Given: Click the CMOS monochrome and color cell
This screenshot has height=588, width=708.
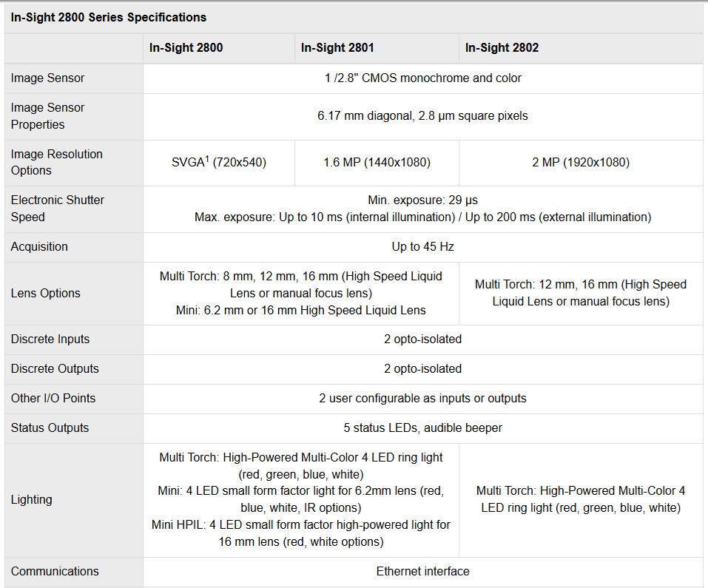Looking at the screenshot, I should tap(422, 78).
